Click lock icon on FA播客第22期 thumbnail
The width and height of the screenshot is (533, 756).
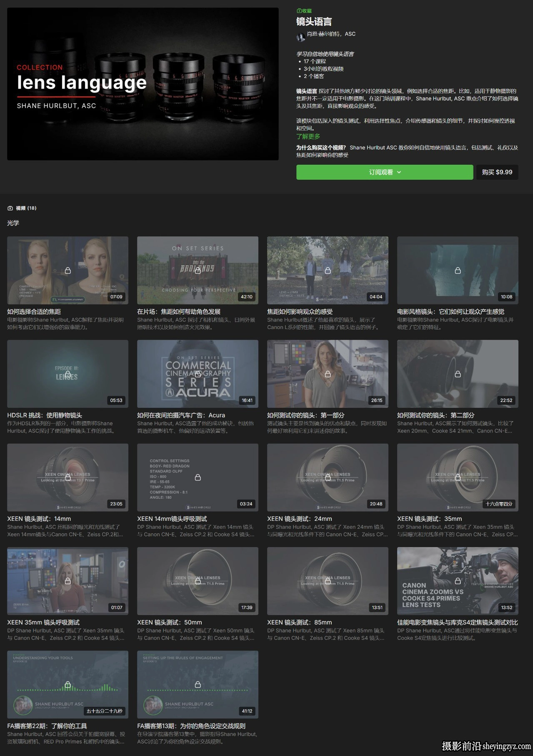(68, 685)
